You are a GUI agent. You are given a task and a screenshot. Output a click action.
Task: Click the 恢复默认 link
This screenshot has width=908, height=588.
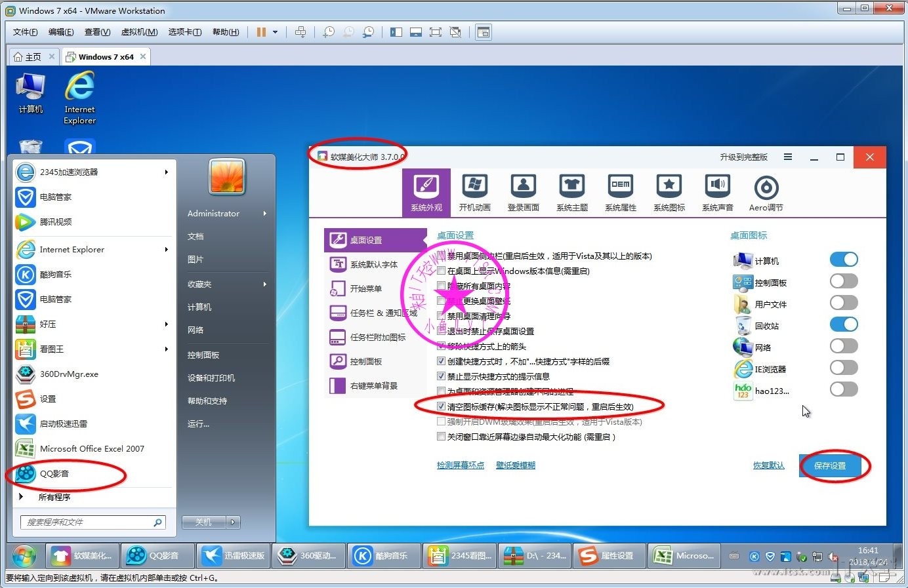point(768,465)
